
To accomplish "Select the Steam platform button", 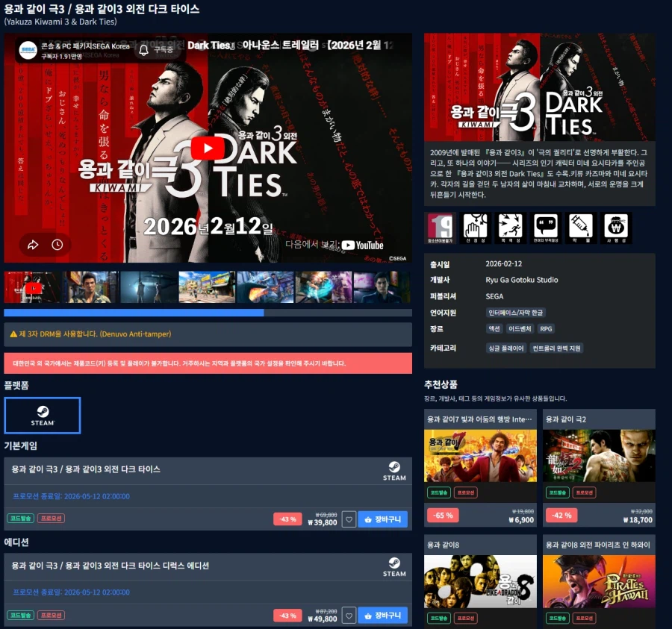I will 43,416.
